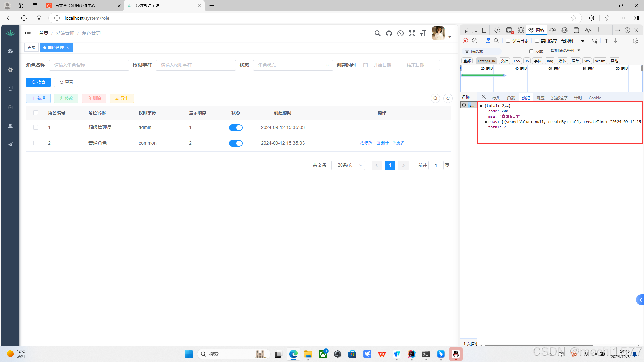This screenshot has width=644, height=362.
Task: Open network conditions wifi-gear icon
Action: [594, 41]
